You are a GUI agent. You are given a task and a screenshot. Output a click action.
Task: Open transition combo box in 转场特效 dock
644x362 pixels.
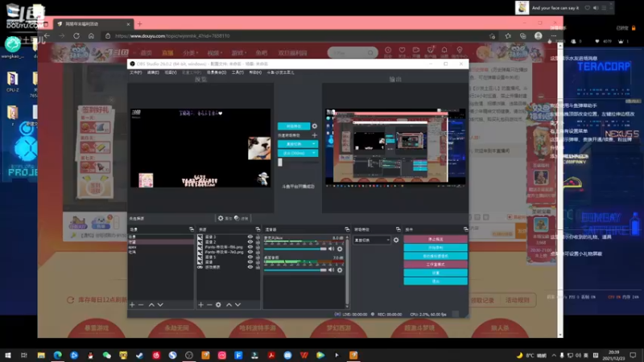[x=372, y=240]
